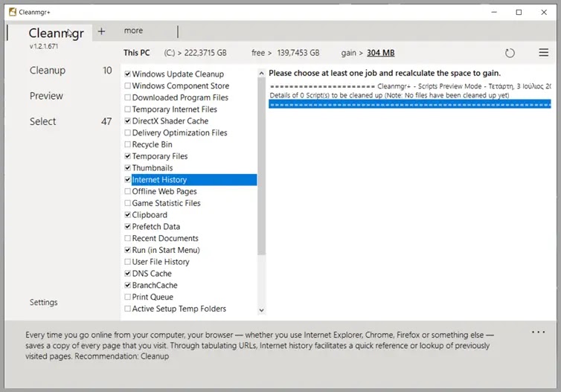Screen dimensions: 561x392
Task: Select the Internet History list row
Action: (194, 179)
